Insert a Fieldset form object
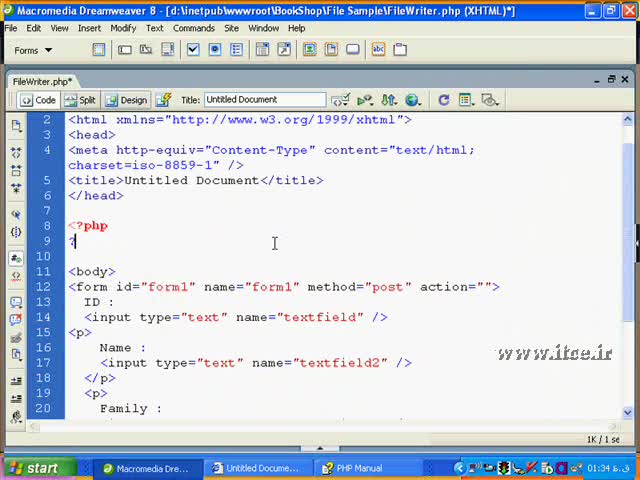The width and height of the screenshot is (640, 480). pos(400,50)
